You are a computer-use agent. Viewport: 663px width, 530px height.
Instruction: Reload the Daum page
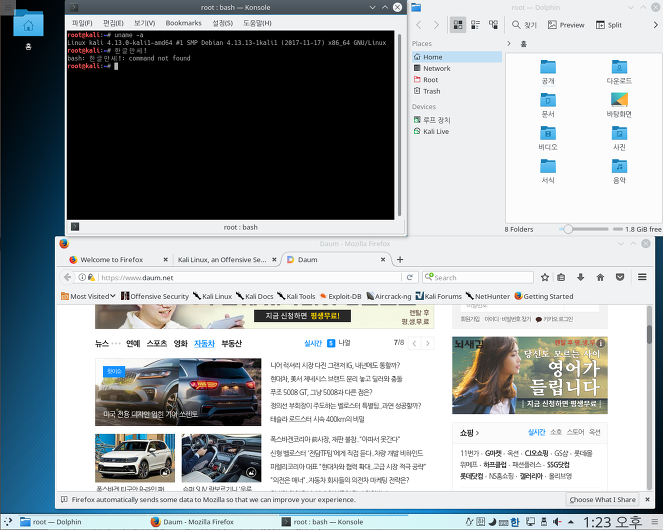[x=409, y=277]
